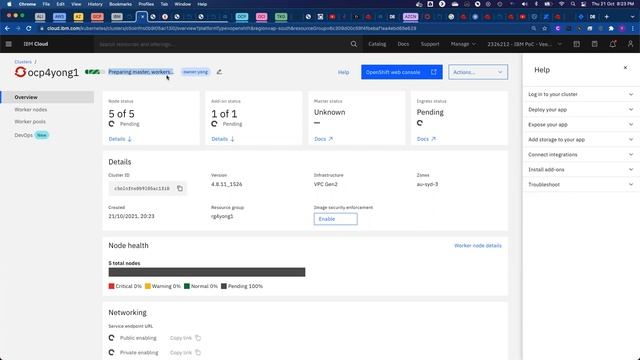Expand Log in to your cluster help
Viewport: 640px width, 360px height.
click(580, 94)
